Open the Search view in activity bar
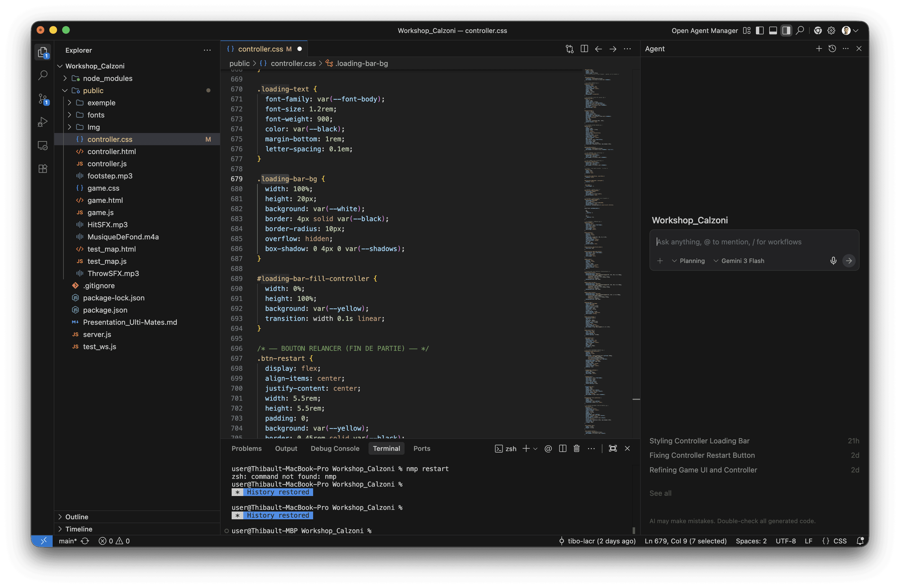Viewport: 900px width, 588px height. pos(43,75)
